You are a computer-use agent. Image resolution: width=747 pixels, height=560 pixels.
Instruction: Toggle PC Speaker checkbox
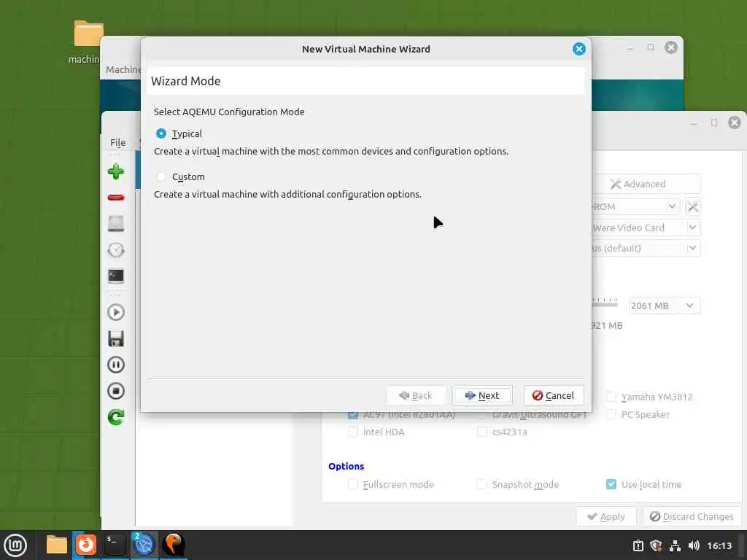(611, 414)
